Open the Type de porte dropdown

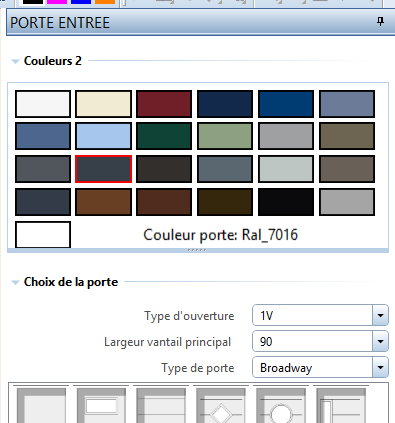380,367
